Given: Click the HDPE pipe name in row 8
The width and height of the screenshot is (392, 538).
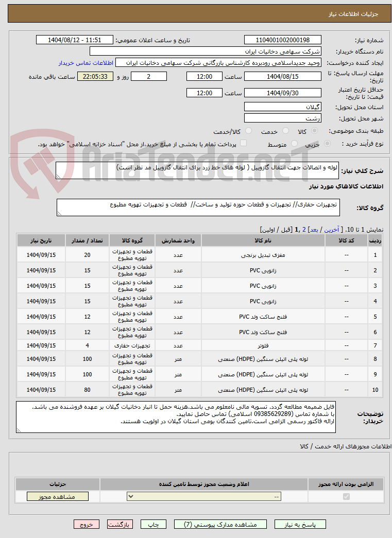Looking at the screenshot, I should [263, 359].
